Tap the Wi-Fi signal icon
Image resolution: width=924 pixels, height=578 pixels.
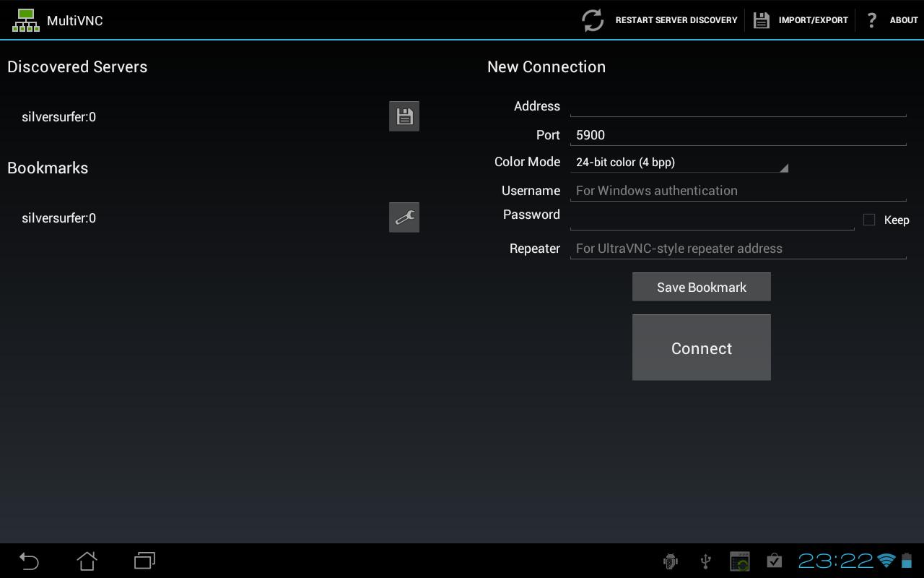pyautogui.click(x=886, y=561)
